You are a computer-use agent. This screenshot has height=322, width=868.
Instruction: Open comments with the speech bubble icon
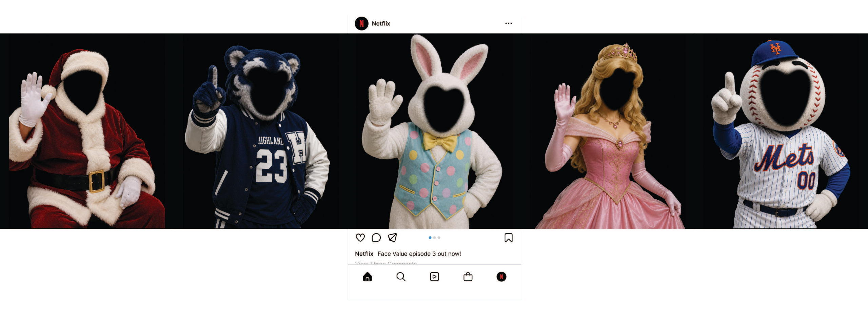(x=376, y=238)
